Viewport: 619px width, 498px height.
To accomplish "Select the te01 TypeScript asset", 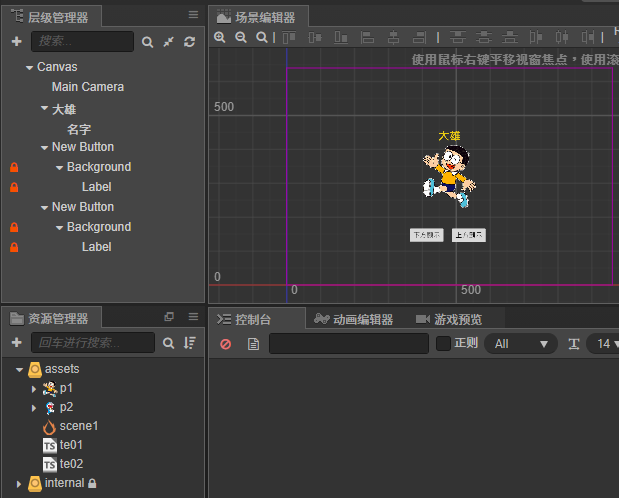I will 63,445.
